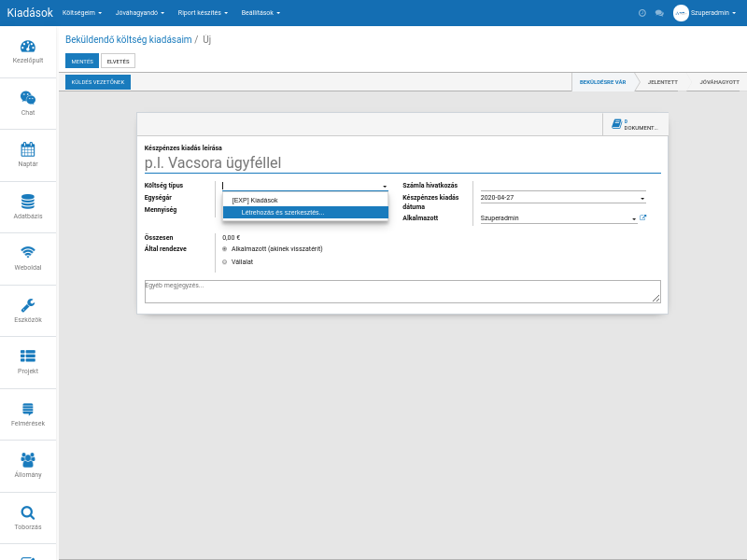Click the Küldés vezetőnek button
The height and width of the screenshot is (560, 747).
click(x=98, y=82)
